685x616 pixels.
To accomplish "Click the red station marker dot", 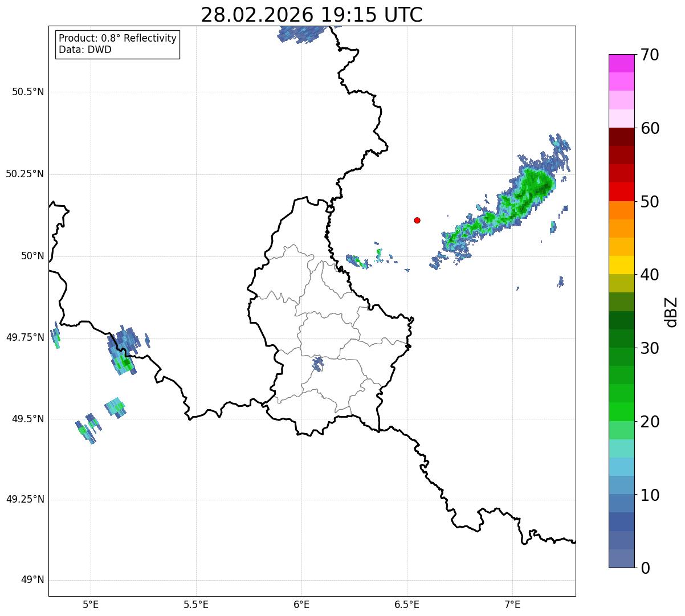I will (417, 220).
